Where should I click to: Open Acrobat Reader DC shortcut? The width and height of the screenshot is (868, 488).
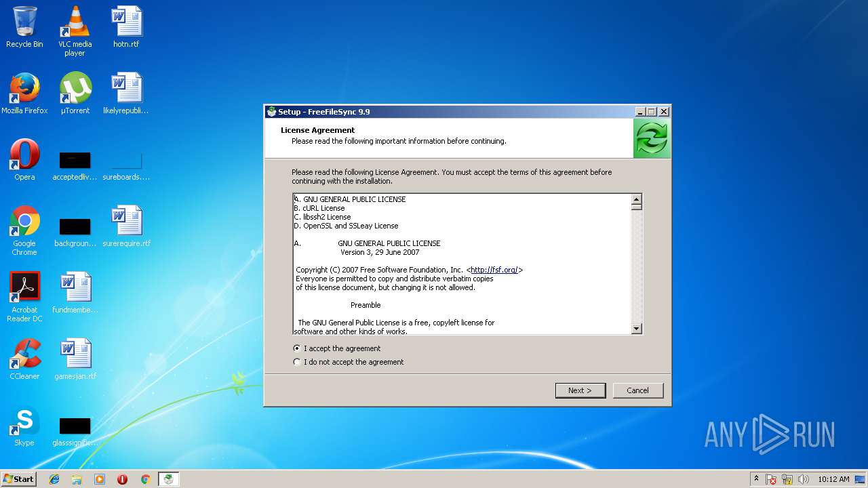(24, 297)
